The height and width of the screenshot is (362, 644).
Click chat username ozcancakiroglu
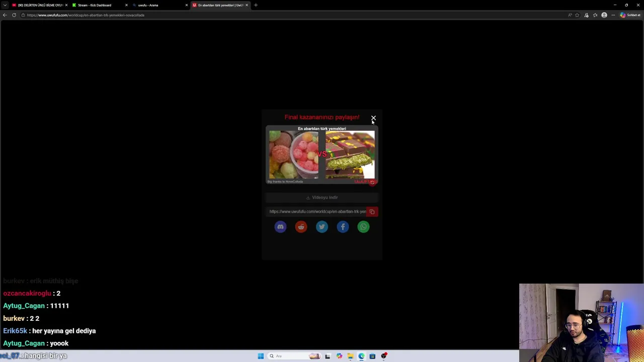tap(27, 293)
